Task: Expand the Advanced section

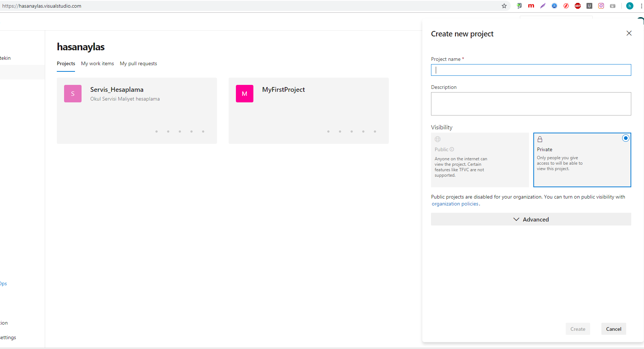Action: (x=531, y=219)
